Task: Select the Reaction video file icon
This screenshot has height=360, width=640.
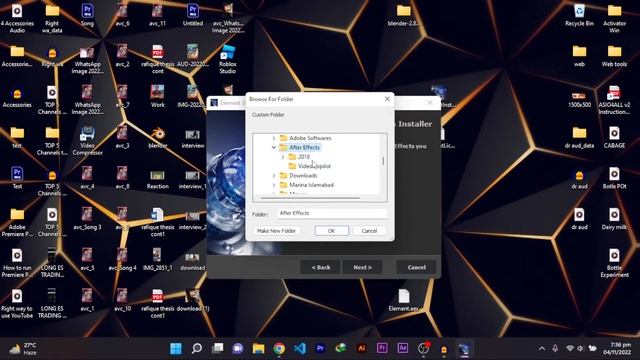Action: (158, 178)
